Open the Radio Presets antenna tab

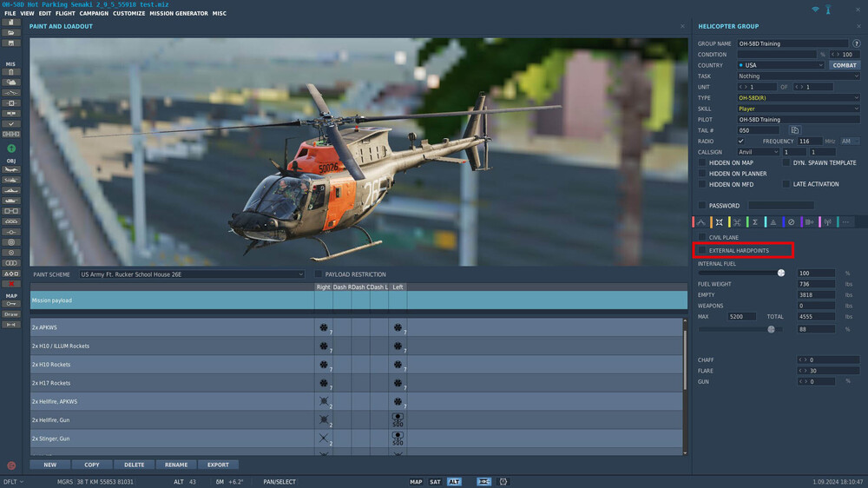coord(826,222)
